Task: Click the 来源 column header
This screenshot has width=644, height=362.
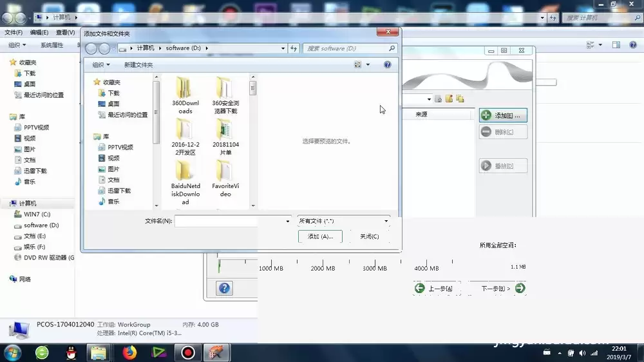Action: click(x=421, y=114)
